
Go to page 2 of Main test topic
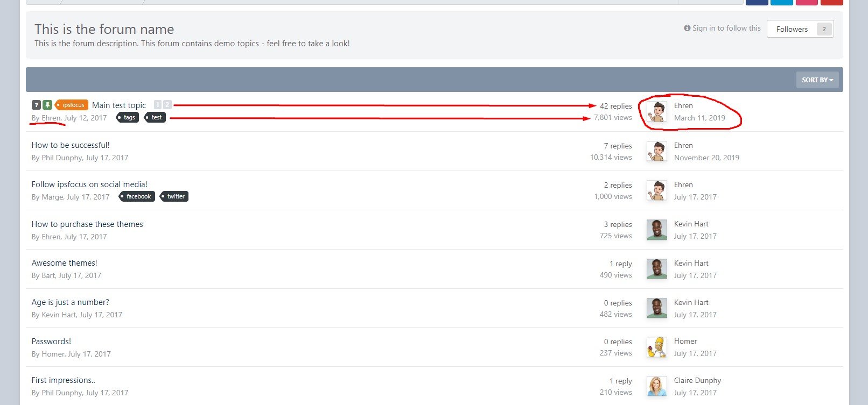(x=167, y=105)
